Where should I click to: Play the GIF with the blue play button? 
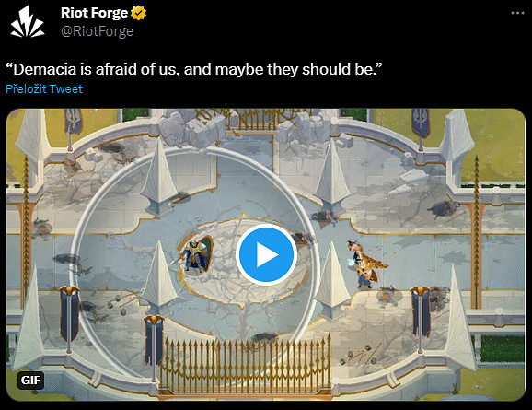266,254
